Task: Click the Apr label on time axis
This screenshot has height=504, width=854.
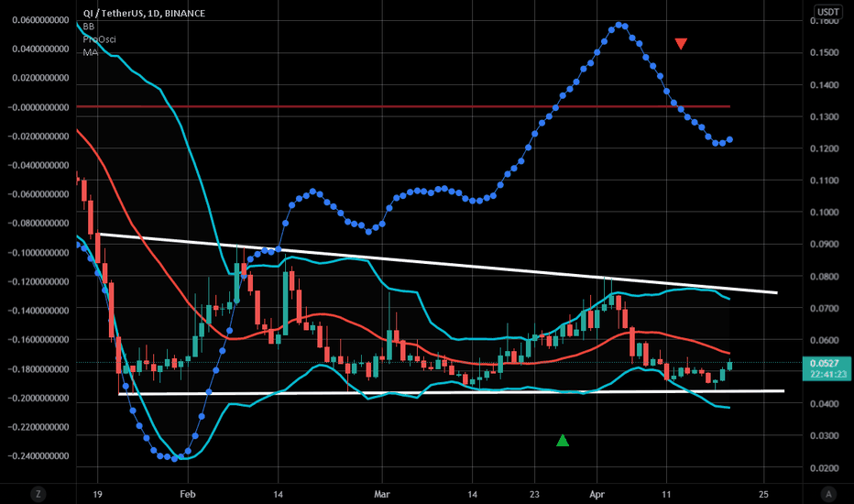Action: coord(597,494)
